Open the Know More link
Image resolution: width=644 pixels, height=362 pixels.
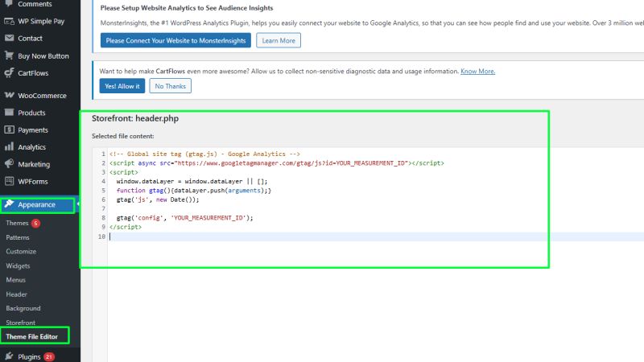point(477,71)
